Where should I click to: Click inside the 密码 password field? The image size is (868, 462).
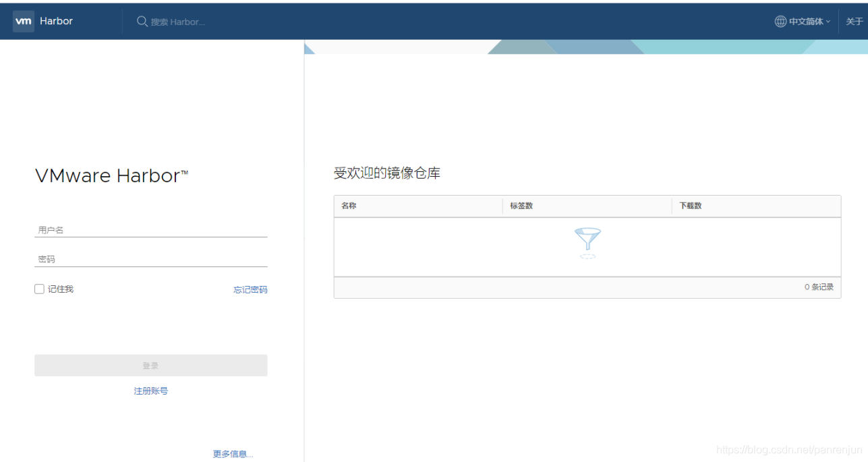click(x=150, y=258)
